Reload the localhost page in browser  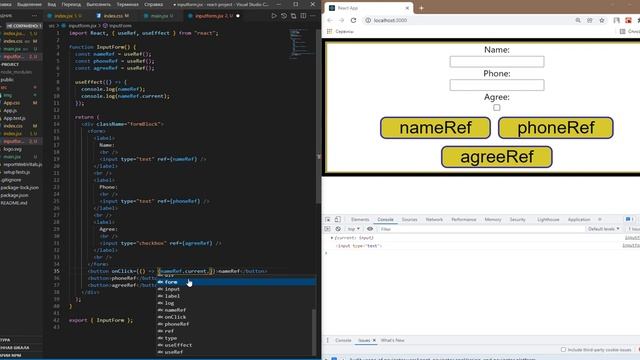coord(353,20)
